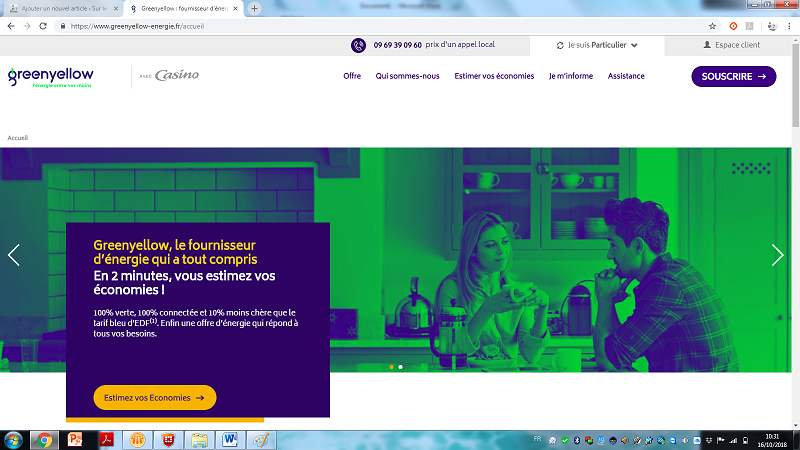Open Microsoft Word from the taskbar
Screen dimensions: 800x450
point(230,440)
